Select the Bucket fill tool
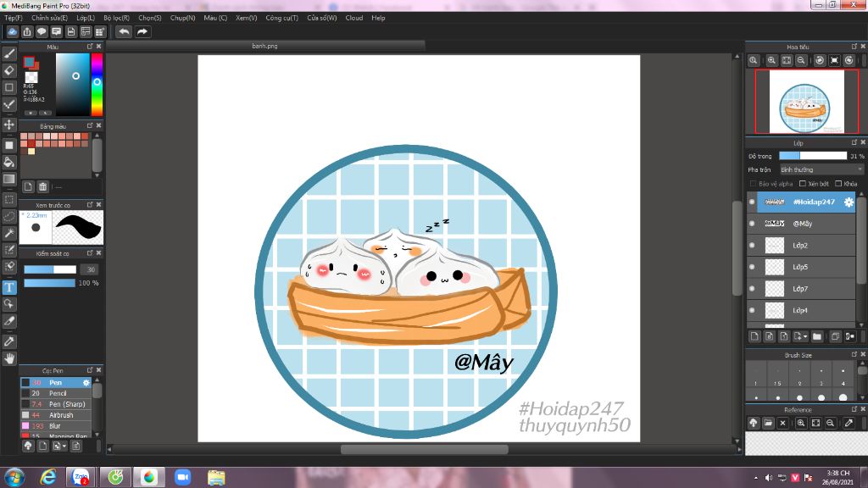 point(9,162)
